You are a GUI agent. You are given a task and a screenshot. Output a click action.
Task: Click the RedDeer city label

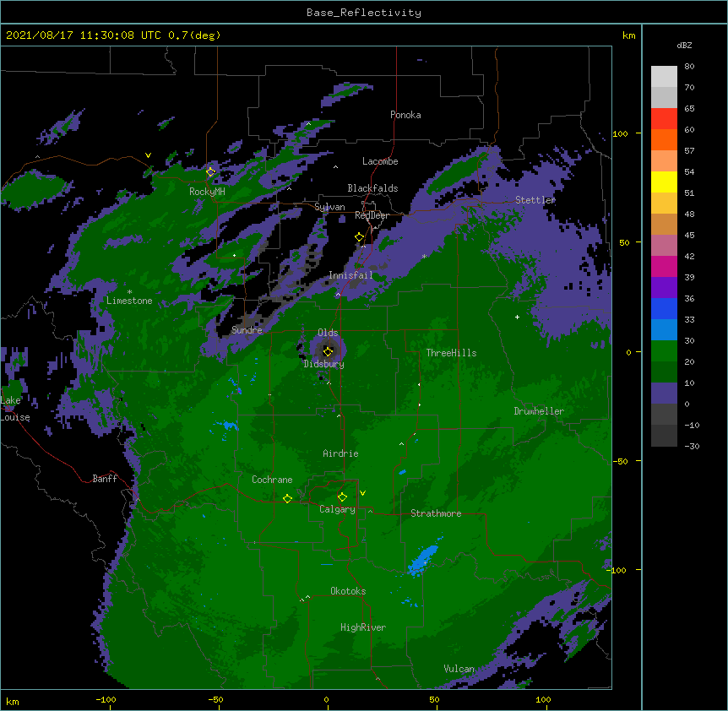tap(372, 215)
